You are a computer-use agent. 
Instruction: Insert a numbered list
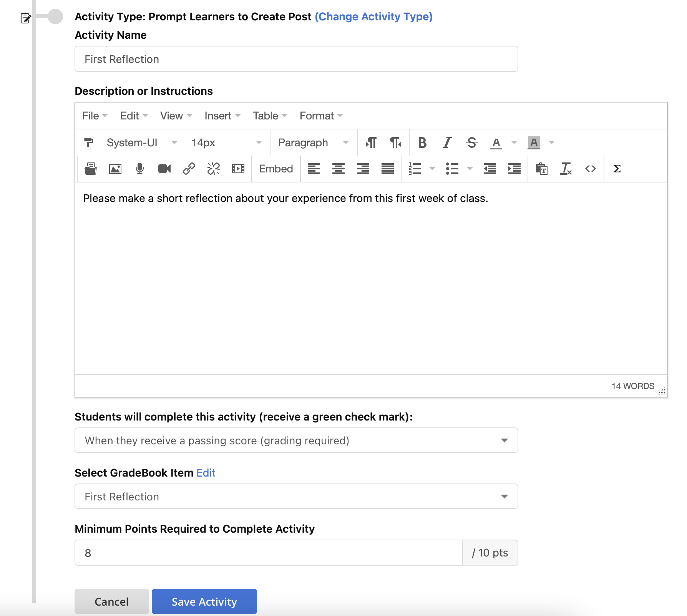(x=415, y=169)
